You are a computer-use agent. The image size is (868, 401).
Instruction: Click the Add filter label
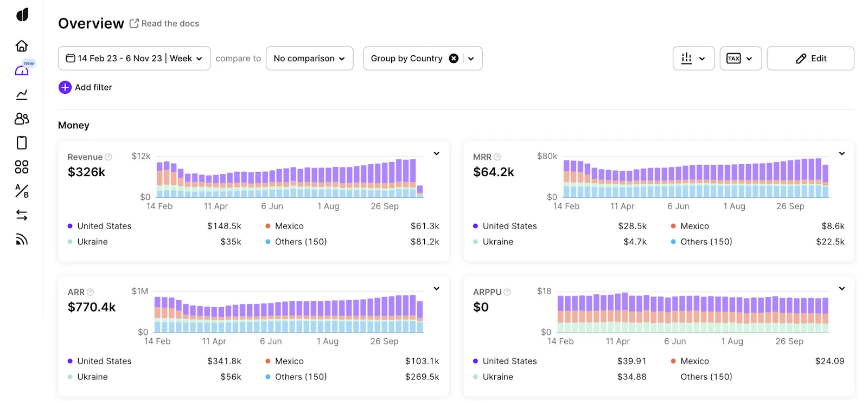[93, 87]
